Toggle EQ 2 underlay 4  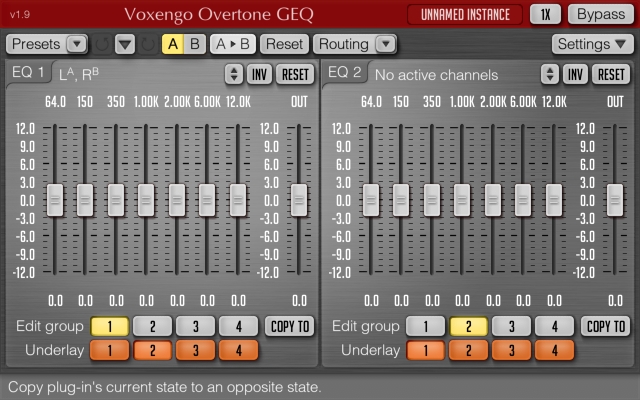coord(555,350)
